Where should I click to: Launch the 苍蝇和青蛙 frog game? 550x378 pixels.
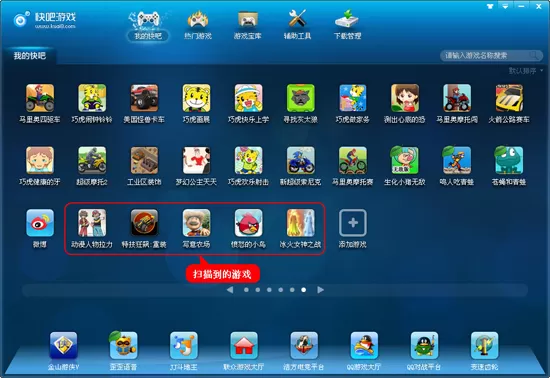509,161
